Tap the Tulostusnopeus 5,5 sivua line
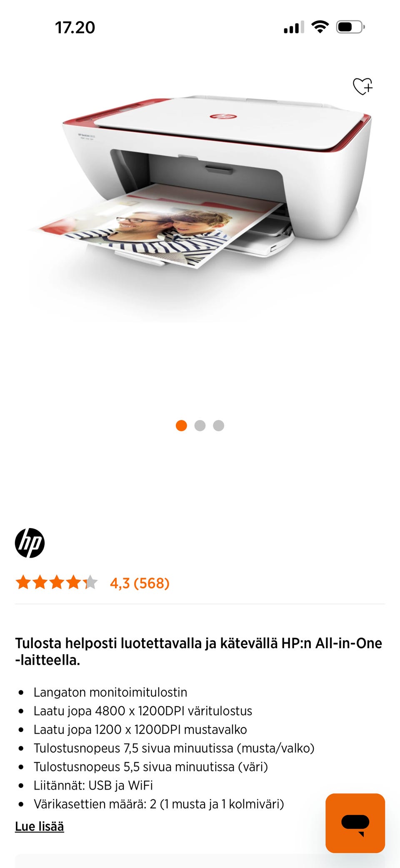The width and height of the screenshot is (400, 868). click(151, 767)
